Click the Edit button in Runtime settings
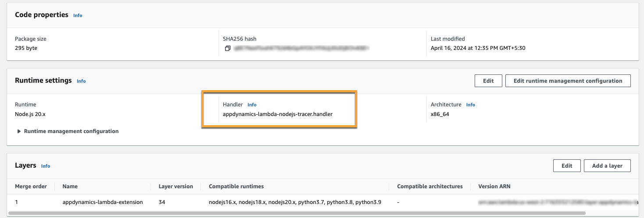 (x=488, y=81)
